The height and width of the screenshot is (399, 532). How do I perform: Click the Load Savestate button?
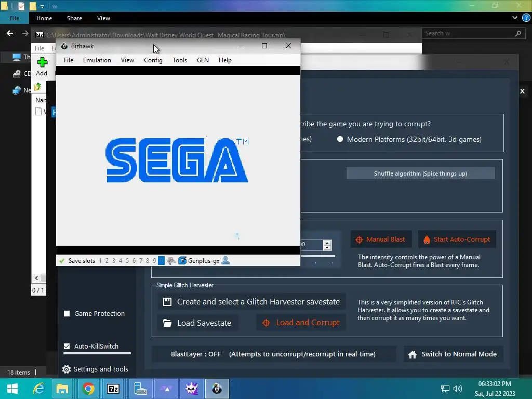(x=198, y=323)
